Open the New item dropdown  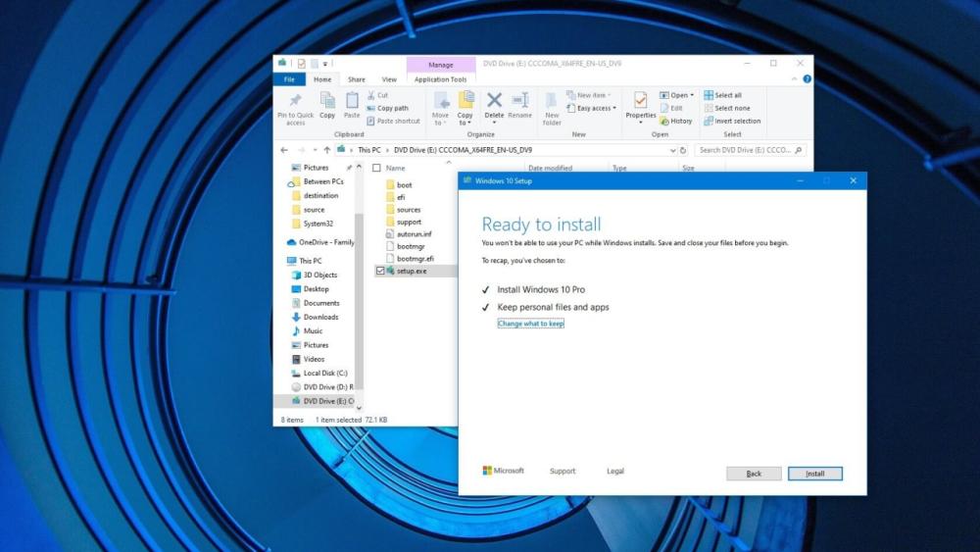click(588, 95)
